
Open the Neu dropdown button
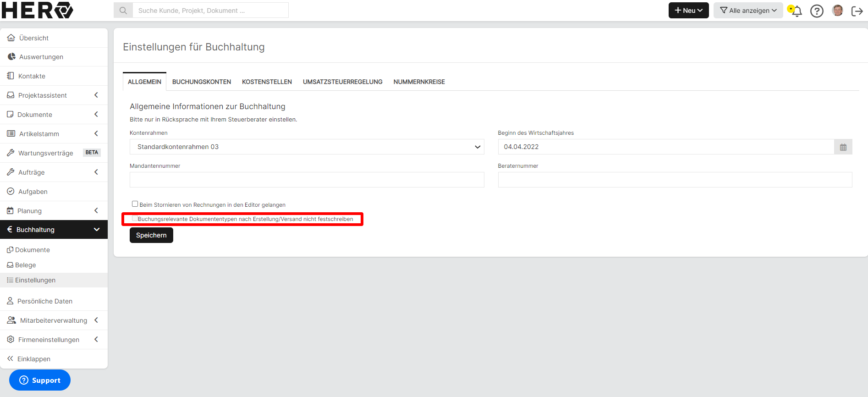point(688,10)
